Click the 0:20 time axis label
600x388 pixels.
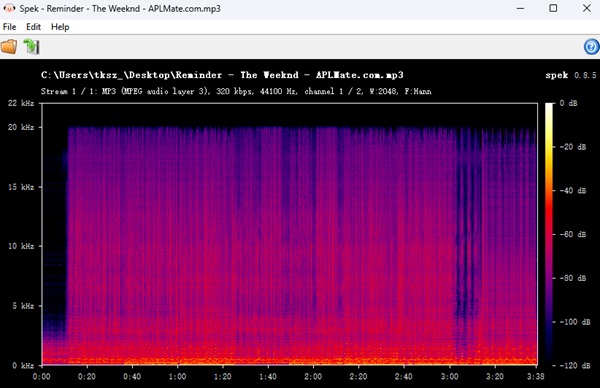pos(87,377)
